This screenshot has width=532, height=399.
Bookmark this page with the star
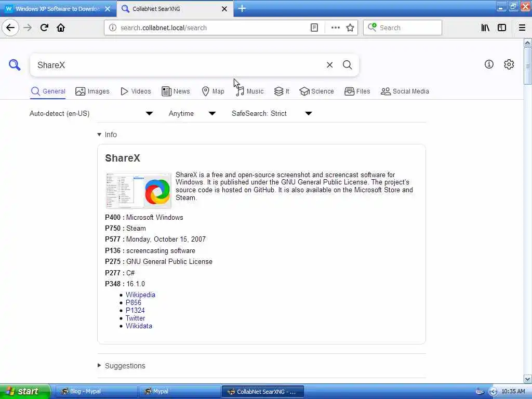pos(350,28)
